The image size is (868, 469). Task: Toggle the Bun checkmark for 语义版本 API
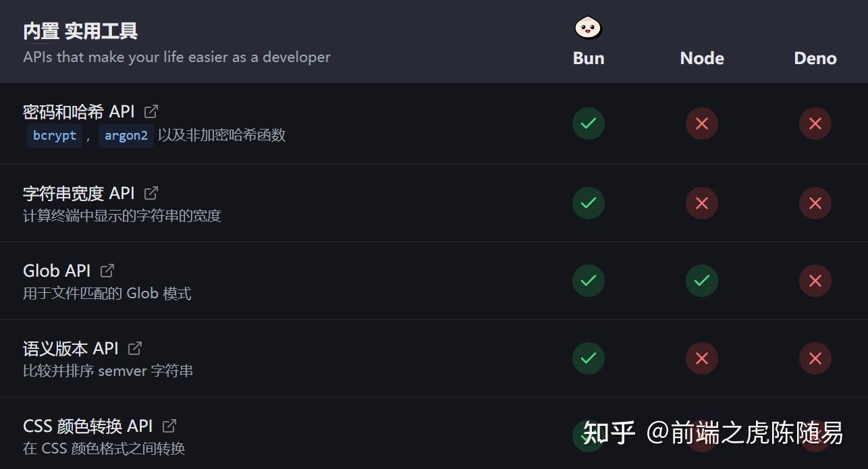588,358
